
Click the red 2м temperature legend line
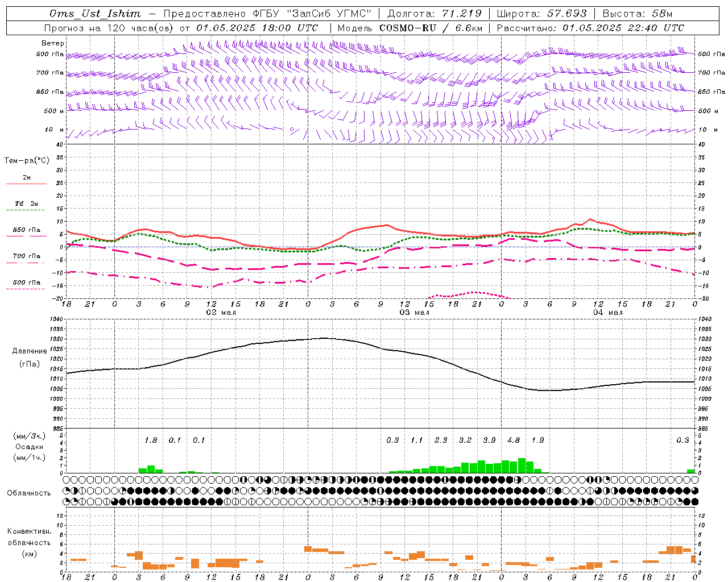(27, 184)
